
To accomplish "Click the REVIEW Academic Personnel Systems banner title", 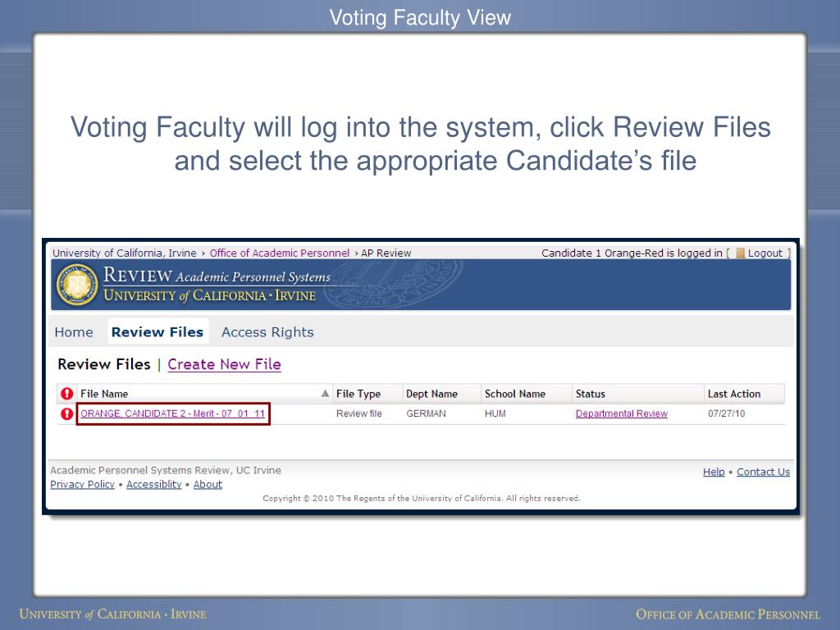I will (x=217, y=276).
